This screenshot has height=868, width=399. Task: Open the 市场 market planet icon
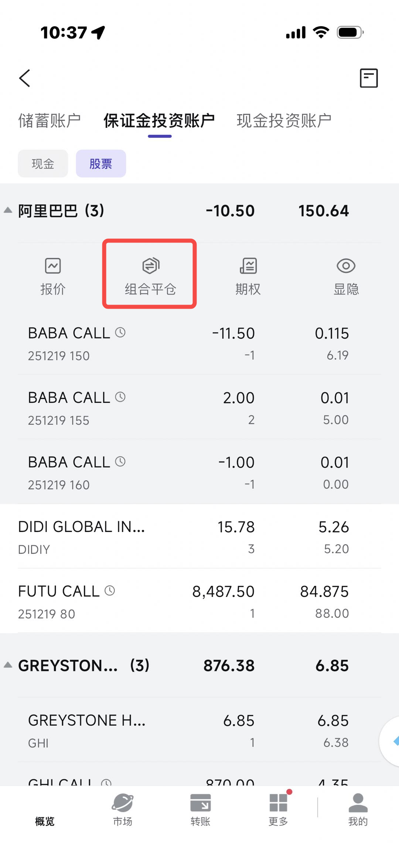point(122,810)
